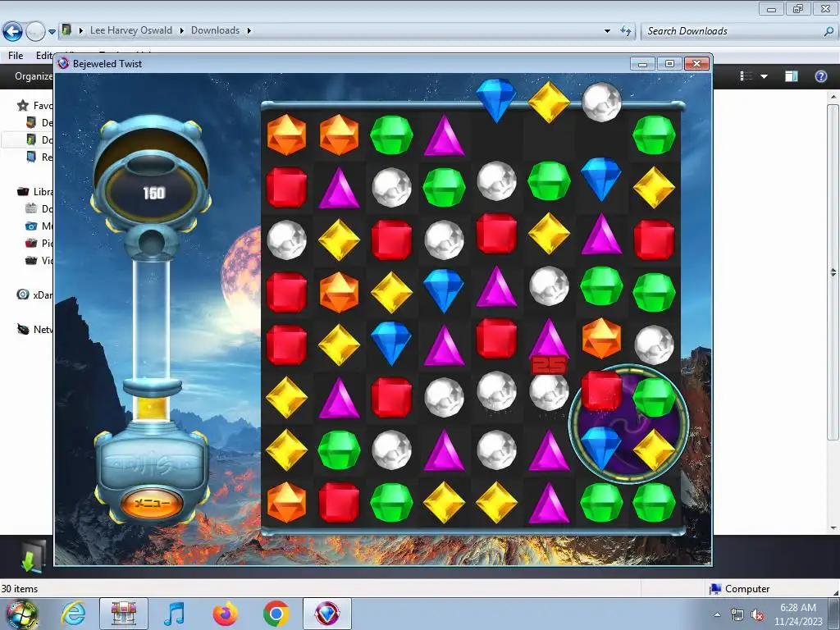The image size is (840, 630).
Task: Select the Pictures library in the sidebar
Action: click(39, 243)
